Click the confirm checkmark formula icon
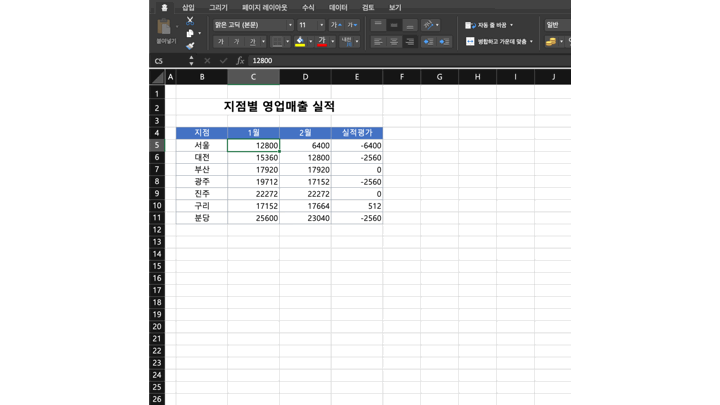Screen dimensions: 720x405 click(x=223, y=61)
